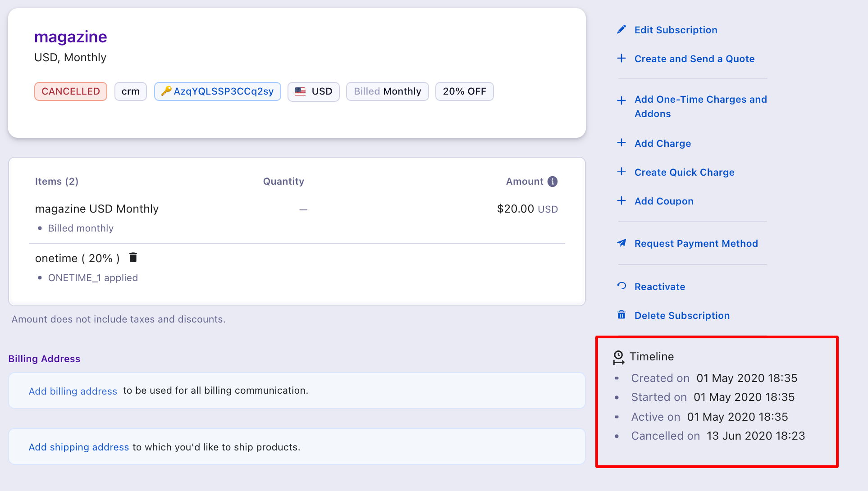
Task: Click the Billed Monthly badge
Action: pyautogui.click(x=387, y=91)
